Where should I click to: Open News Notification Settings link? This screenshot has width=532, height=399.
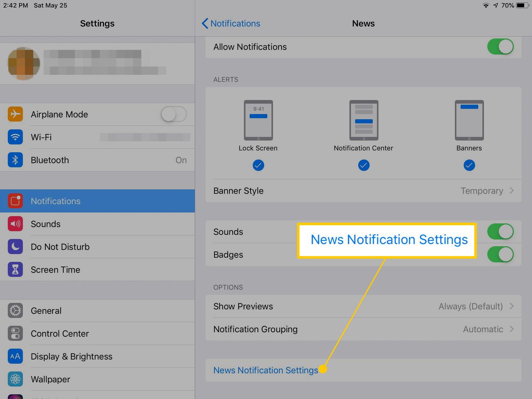click(266, 370)
